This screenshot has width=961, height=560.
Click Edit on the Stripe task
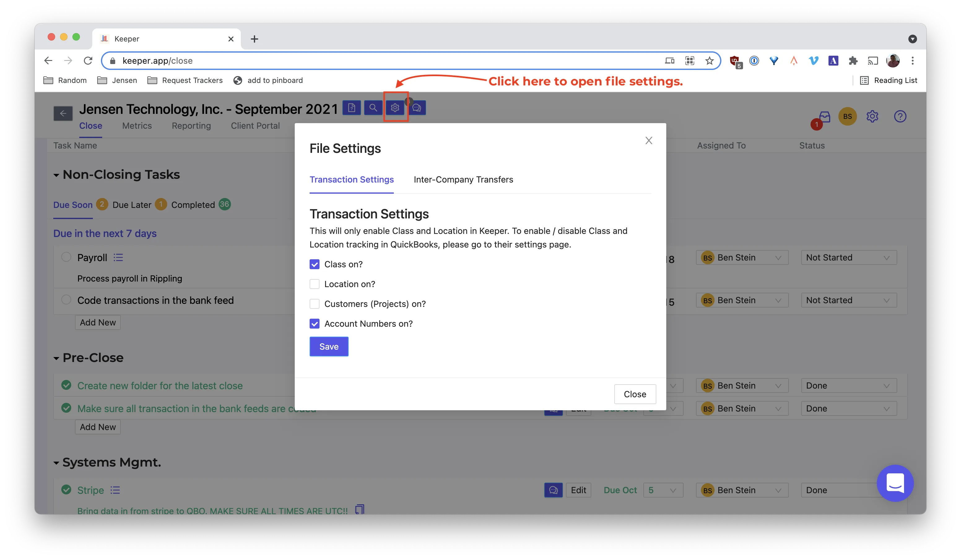coord(578,490)
